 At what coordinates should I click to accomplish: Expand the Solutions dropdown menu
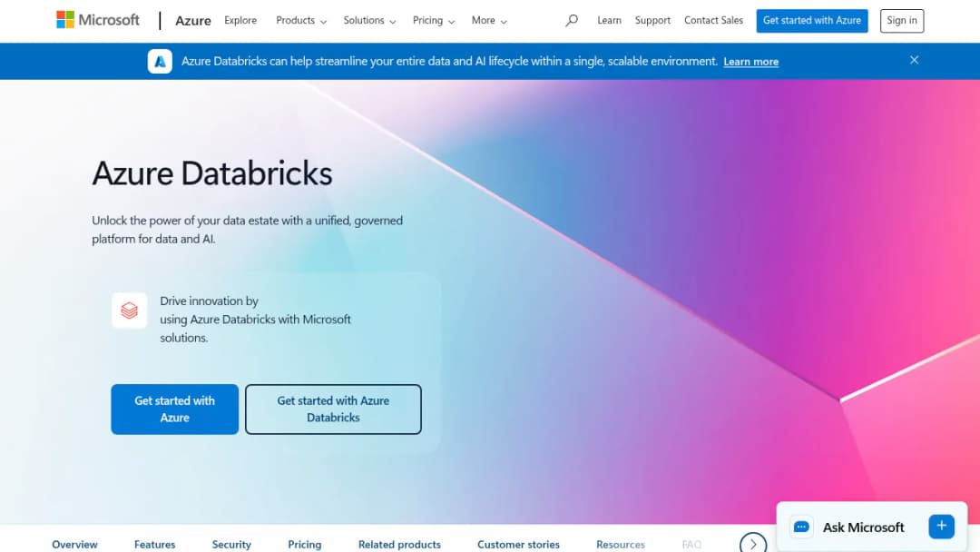[369, 21]
